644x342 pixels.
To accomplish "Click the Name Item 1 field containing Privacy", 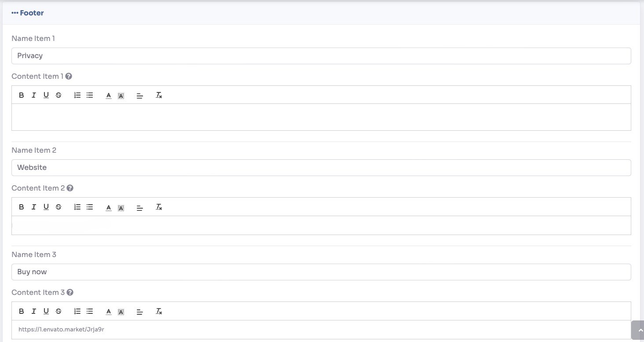I will [x=321, y=56].
